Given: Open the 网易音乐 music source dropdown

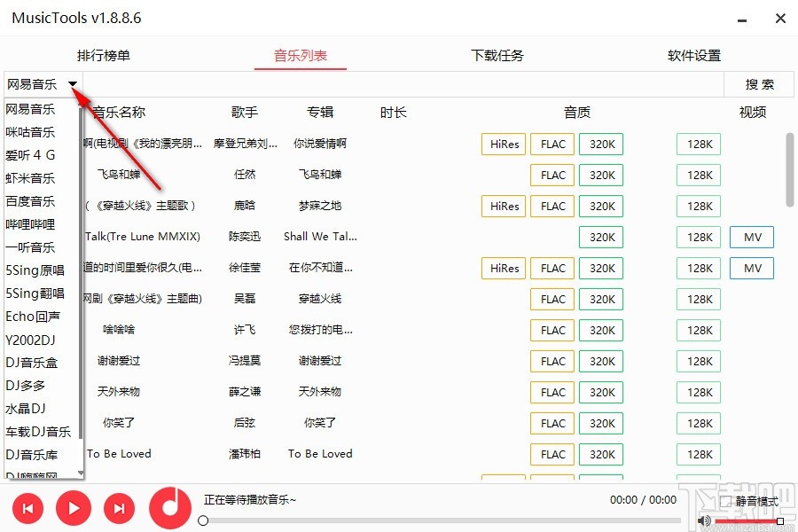Looking at the screenshot, I should coord(73,84).
